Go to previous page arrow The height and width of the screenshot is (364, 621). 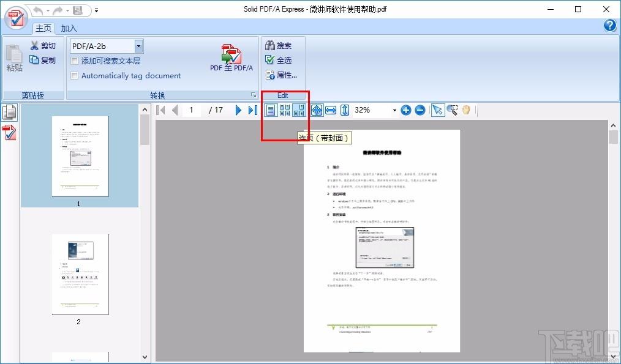point(175,110)
